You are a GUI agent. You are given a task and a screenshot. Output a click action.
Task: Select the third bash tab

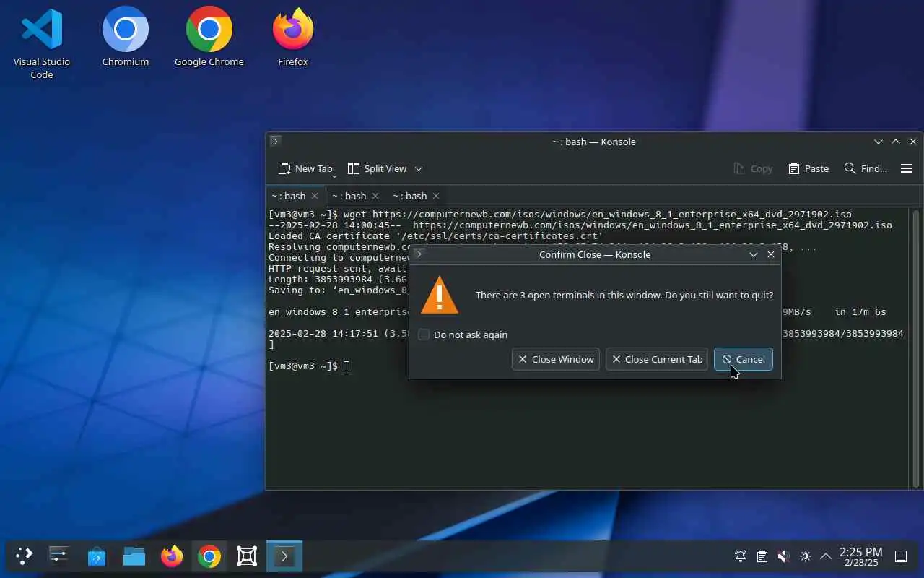click(410, 196)
